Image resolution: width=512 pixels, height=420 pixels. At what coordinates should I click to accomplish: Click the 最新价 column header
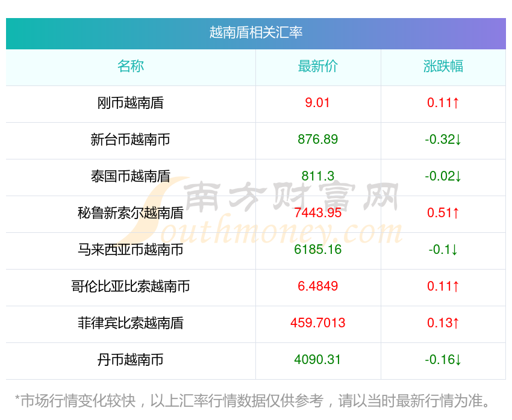317,66
